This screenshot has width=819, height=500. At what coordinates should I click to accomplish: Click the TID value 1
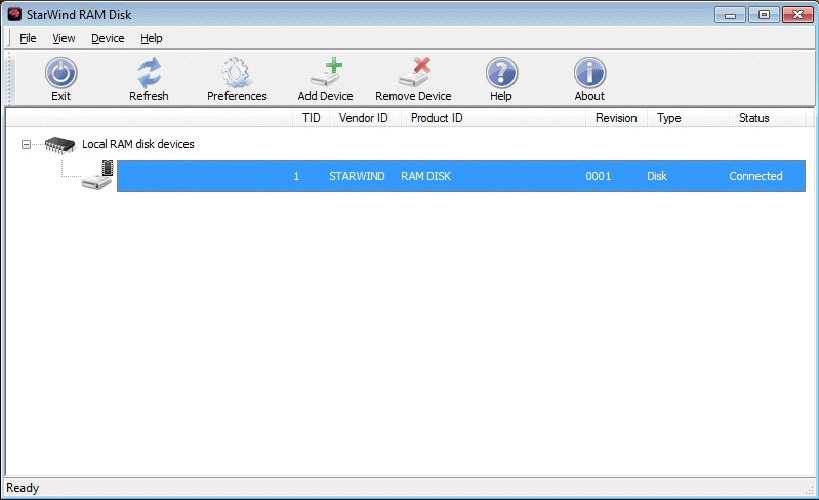pyautogui.click(x=296, y=176)
